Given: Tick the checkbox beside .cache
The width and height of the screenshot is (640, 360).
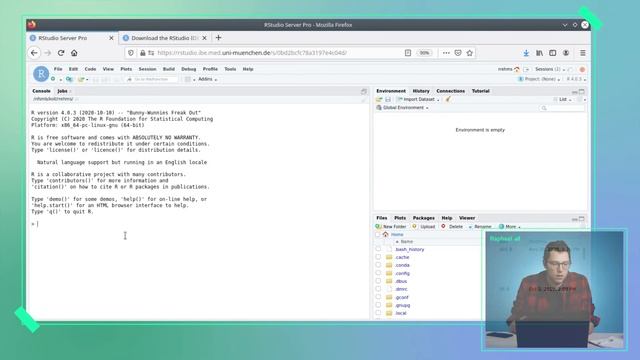Looking at the screenshot, I should click(x=378, y=257).
